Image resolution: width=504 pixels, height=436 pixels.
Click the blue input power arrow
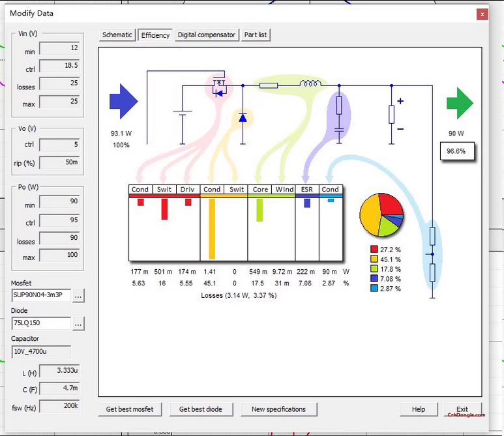click(x=123, y=102)
